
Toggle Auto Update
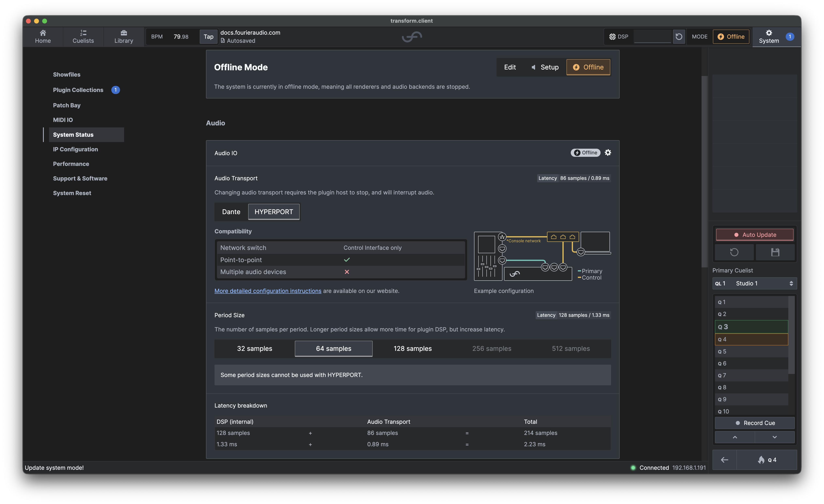(754, 235)
